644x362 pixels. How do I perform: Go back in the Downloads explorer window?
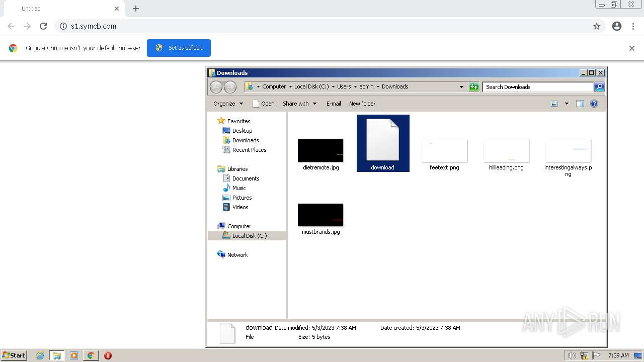coord(216,87)
